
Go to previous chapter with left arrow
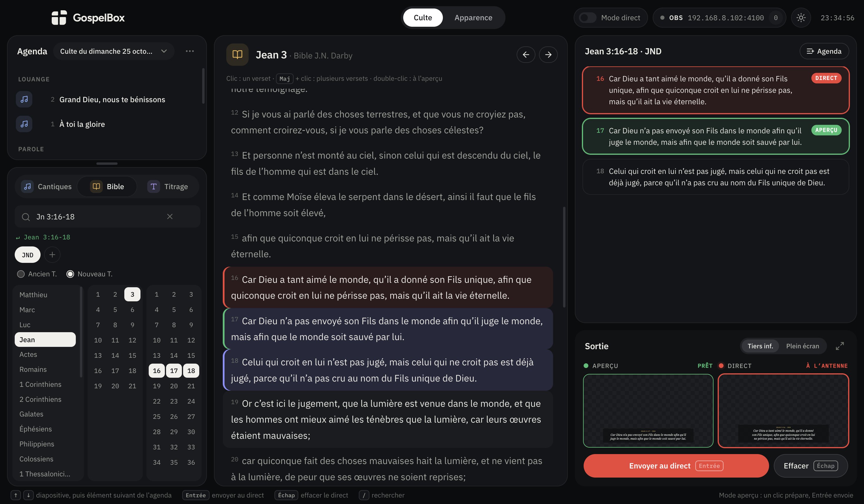click(525, 54)
